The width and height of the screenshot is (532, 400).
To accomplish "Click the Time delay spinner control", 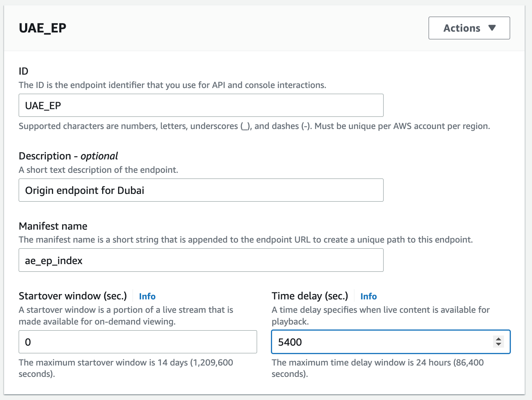I will point(498,342).
